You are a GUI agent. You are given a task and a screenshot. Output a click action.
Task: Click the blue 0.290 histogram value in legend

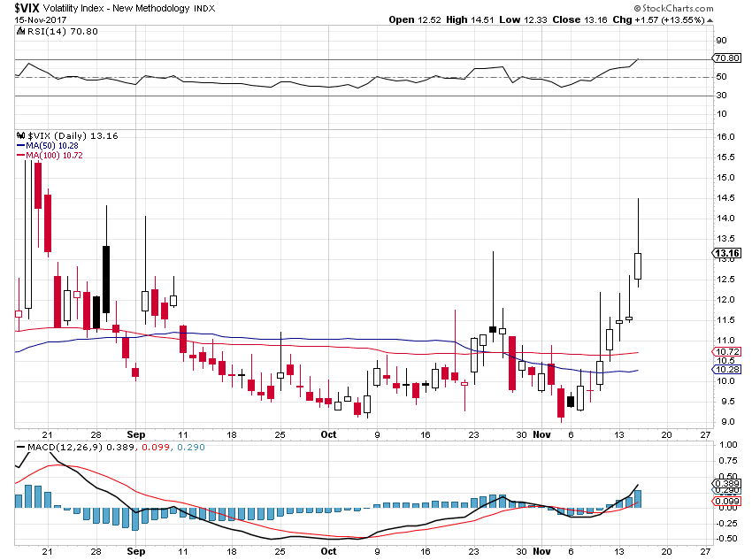pyautogui.click(x=191, y=447)
